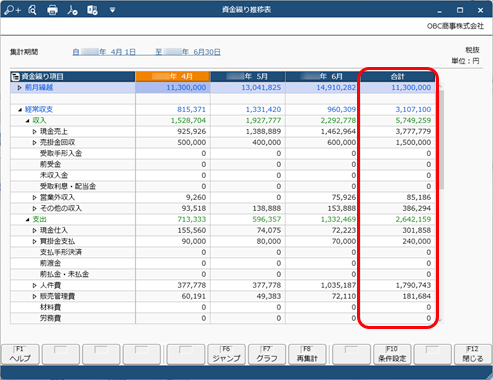Select the 6月 column header
493x380 pixels.
[323, 77]
